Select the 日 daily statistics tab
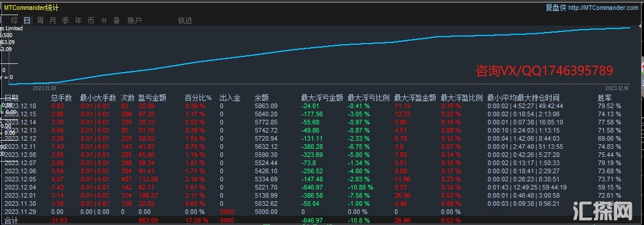This screenshot has width=644, height=225. point(27,20)
